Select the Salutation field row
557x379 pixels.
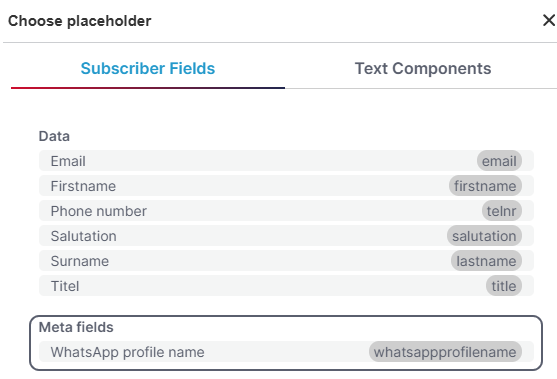click(286, 236)
